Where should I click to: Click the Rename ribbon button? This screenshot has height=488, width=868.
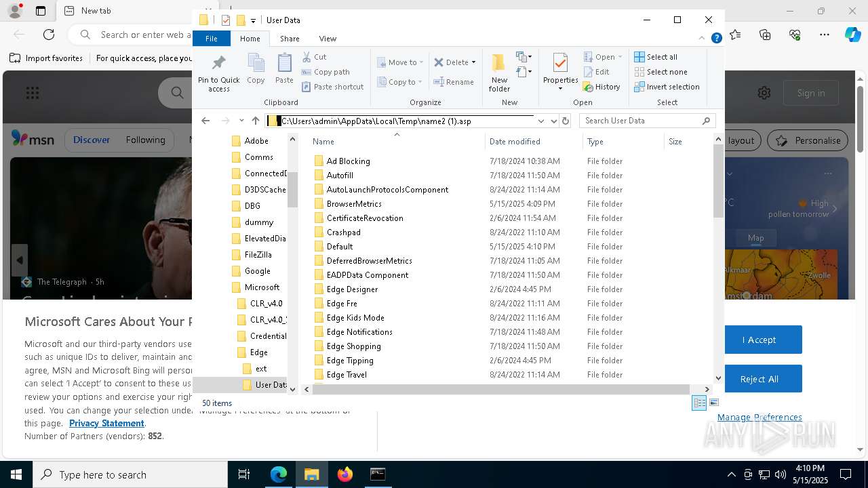tap(454, 82)
